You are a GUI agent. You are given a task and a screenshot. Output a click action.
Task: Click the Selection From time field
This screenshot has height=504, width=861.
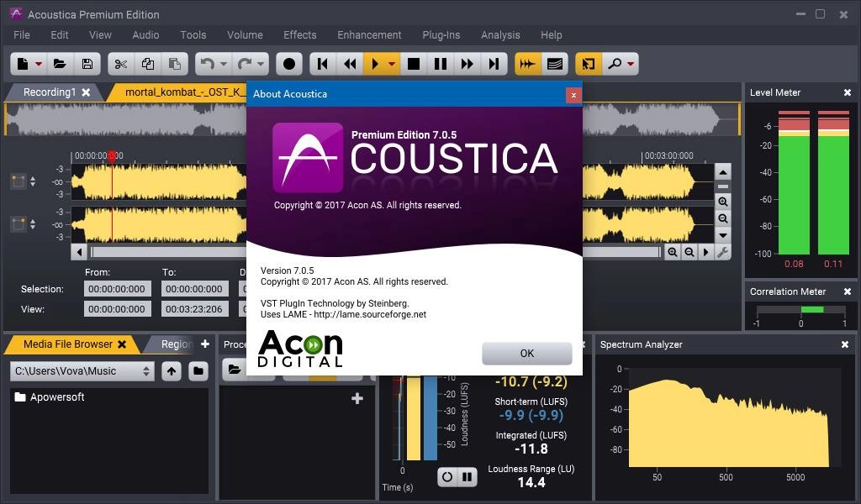pos(117,289)
